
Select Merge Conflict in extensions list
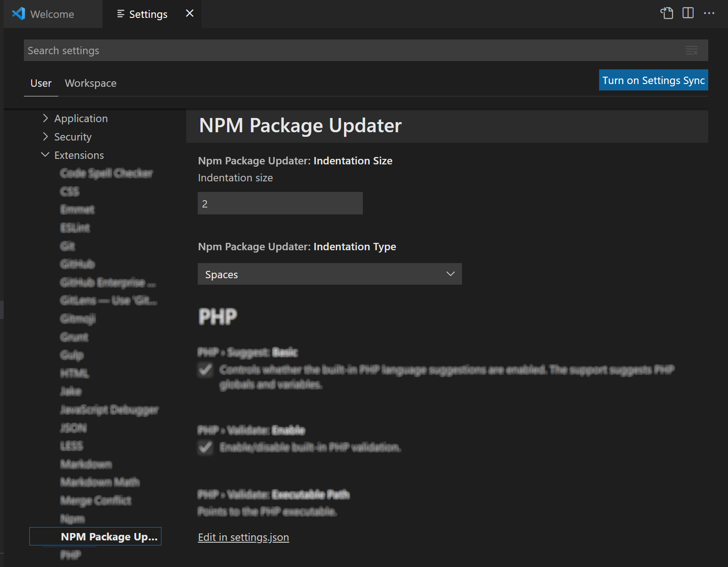coord(96,500)
